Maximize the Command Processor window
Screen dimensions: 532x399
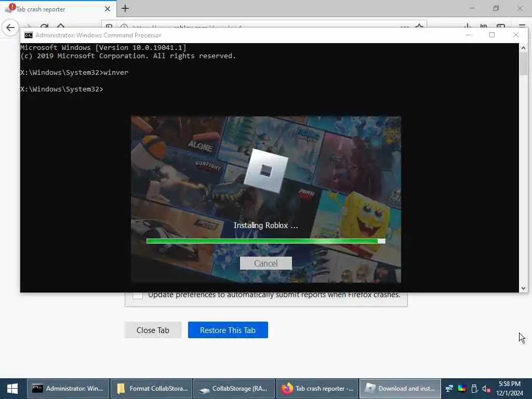click(491, 35)
